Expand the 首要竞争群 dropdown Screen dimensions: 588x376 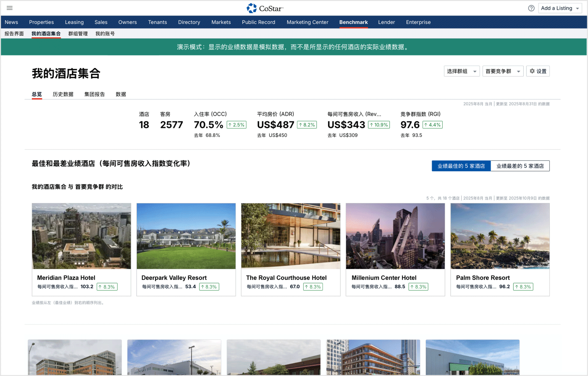tap(502, 71)
